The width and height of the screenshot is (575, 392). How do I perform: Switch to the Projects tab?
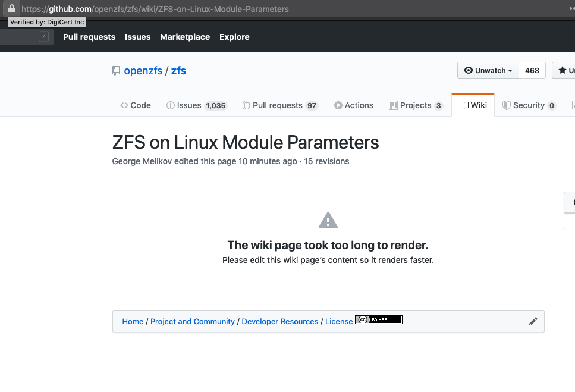[416, 106]
